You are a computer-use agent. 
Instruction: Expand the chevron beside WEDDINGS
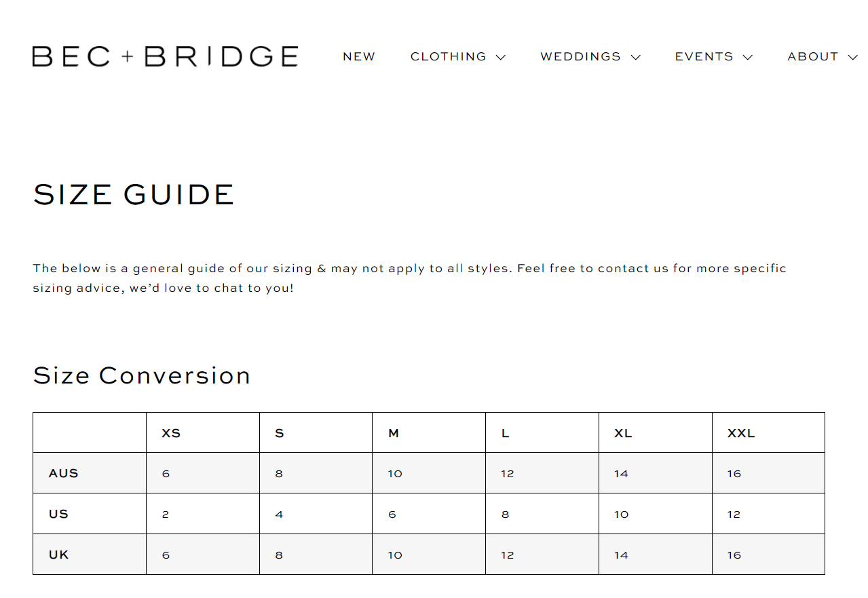(x=636, y=58)
